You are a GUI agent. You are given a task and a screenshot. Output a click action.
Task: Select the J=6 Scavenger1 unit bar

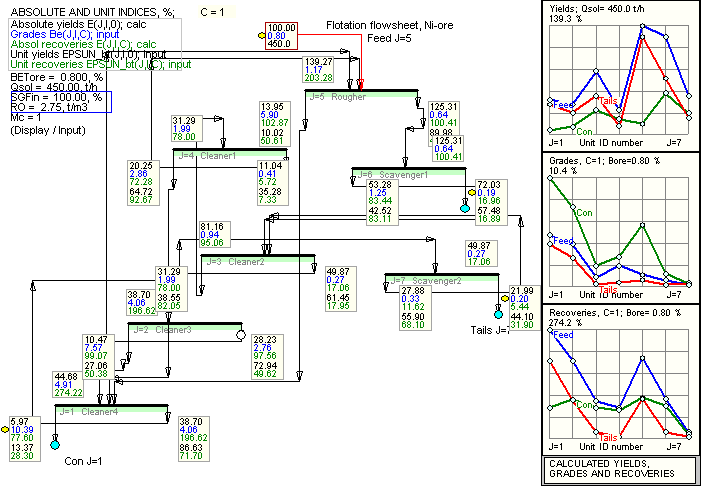pos(408,174)
